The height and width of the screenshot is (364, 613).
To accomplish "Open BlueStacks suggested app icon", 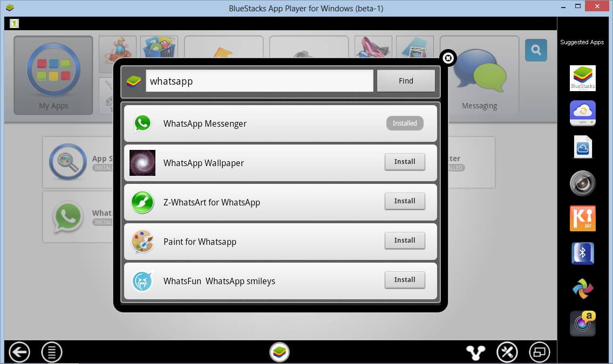I will tap(582, 78).
